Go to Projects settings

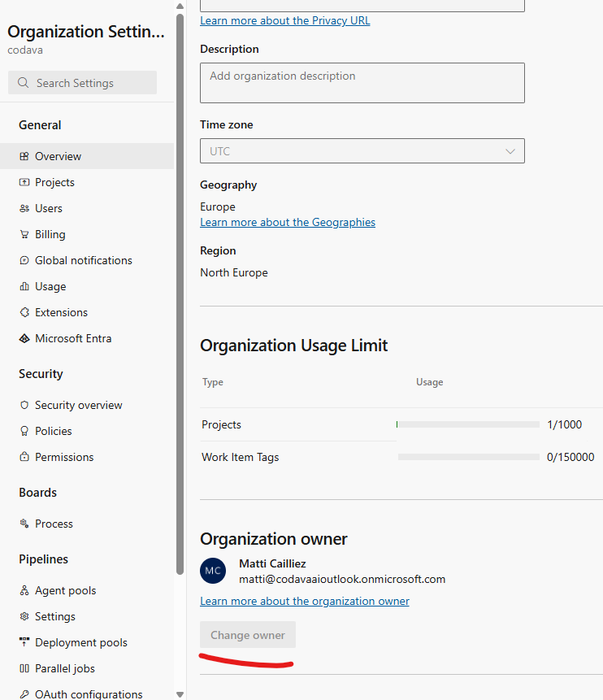pos(87,182)
